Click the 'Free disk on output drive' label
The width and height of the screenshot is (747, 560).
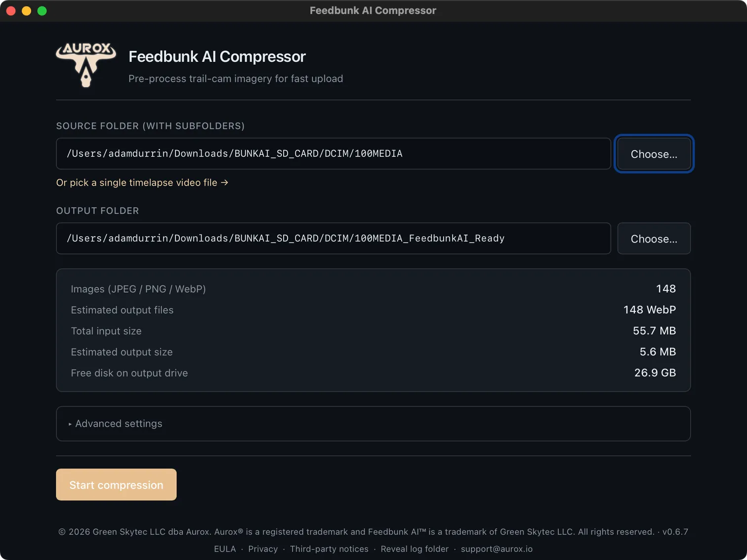(x=129, y=373)
